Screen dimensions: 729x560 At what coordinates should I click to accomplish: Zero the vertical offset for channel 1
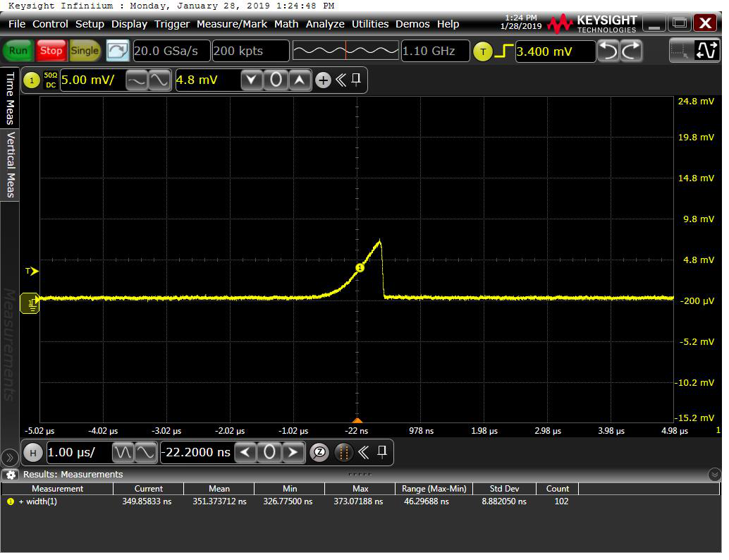276,80
